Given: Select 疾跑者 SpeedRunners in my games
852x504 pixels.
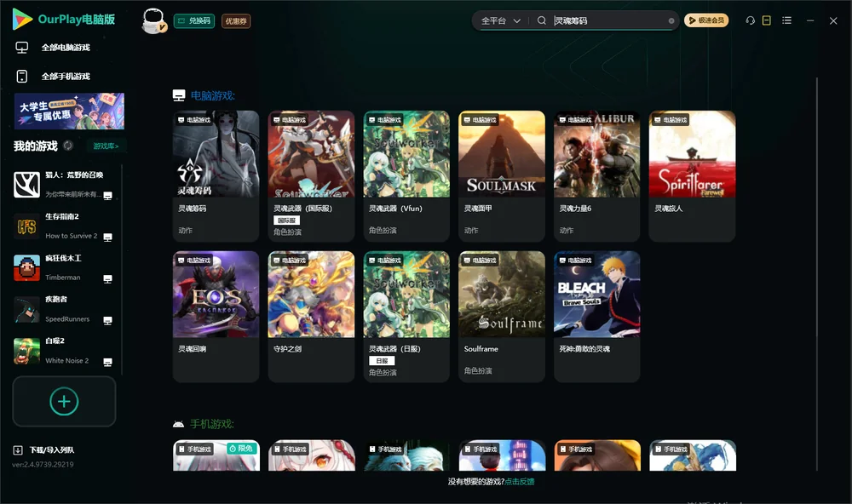Looking at the screenshot, I should pos(64,310).
